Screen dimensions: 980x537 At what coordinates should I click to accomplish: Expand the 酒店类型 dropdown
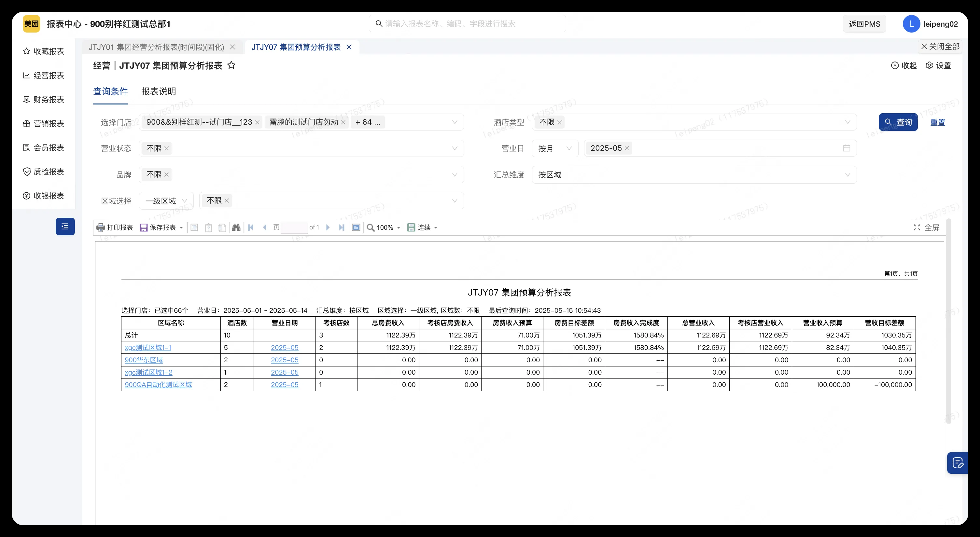click(847, 122)
